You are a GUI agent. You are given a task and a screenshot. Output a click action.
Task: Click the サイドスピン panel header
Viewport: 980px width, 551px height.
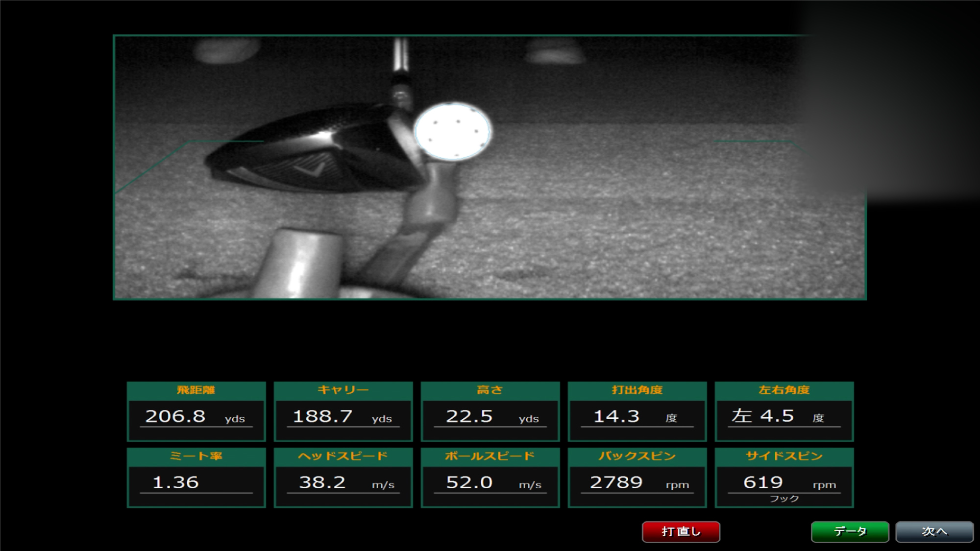784,456
